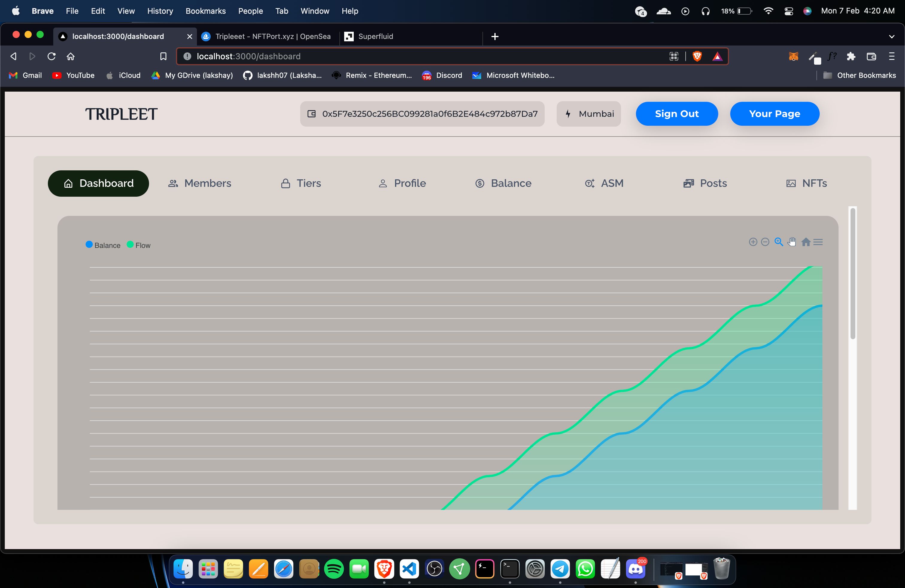Toggle Flow legend visibility
Image resolution: width=905 pixels, height=588 pixels.
pyautogui.click(x=139, y=245)
